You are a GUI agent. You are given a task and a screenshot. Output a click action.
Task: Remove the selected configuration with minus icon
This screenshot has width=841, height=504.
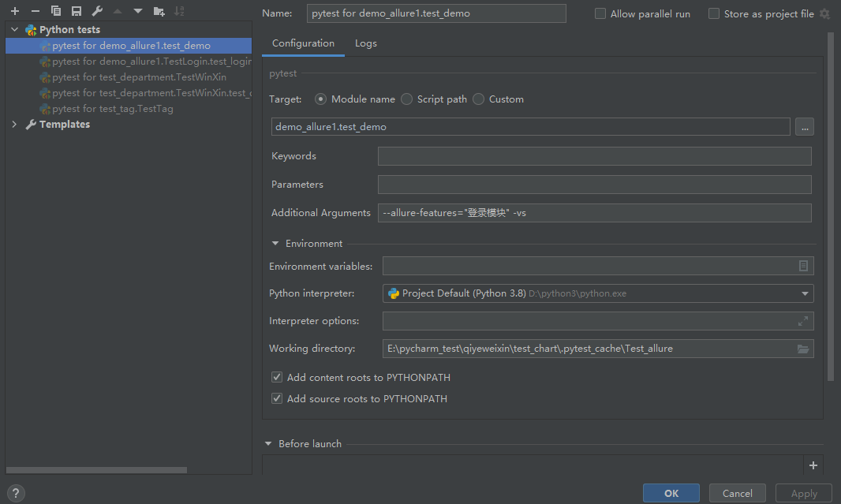tap(36, 11)
